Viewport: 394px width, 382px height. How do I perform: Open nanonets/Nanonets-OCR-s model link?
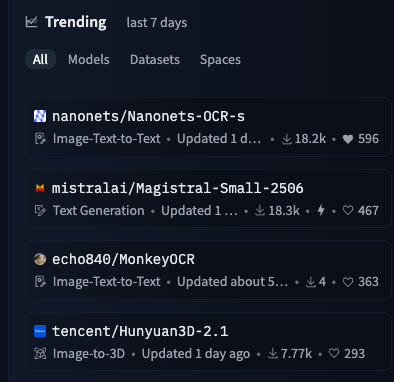148,116
